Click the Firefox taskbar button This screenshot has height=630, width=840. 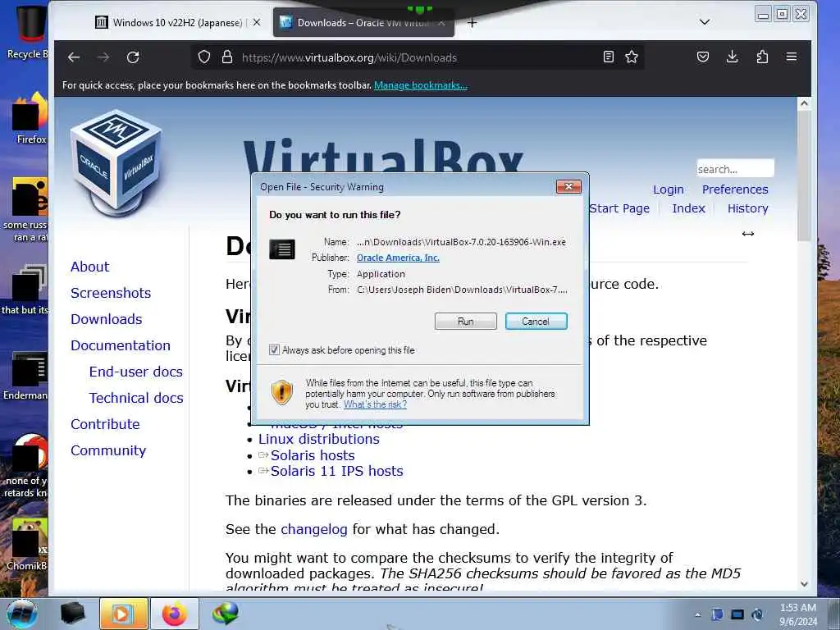pyautogui.click(x=175, y=614)
